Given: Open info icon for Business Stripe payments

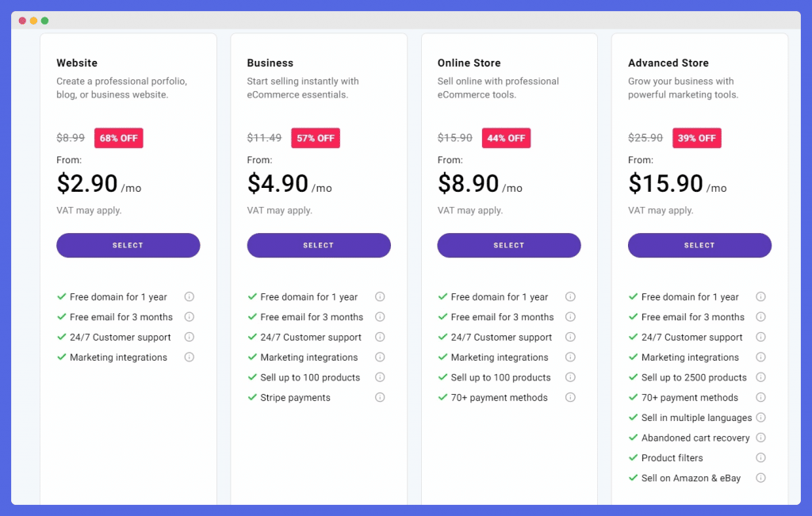Looking at the screenshot, I should [380, 397].
